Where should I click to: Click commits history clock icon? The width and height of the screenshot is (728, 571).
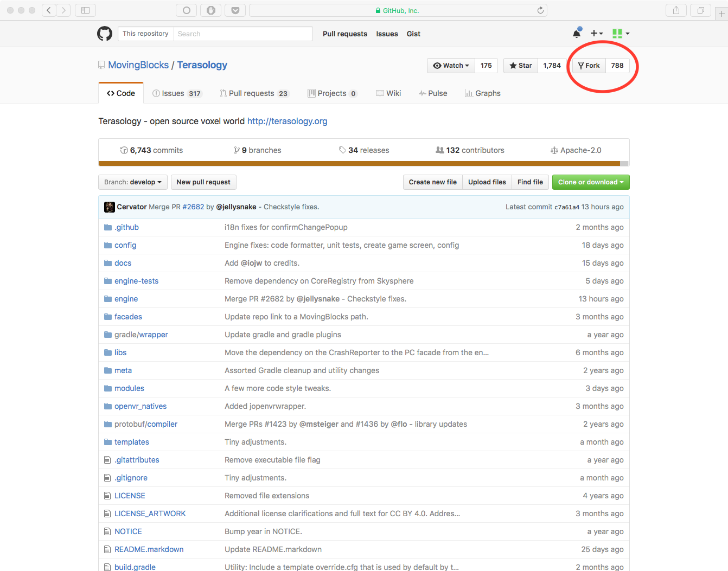click(x=124, y=150)
